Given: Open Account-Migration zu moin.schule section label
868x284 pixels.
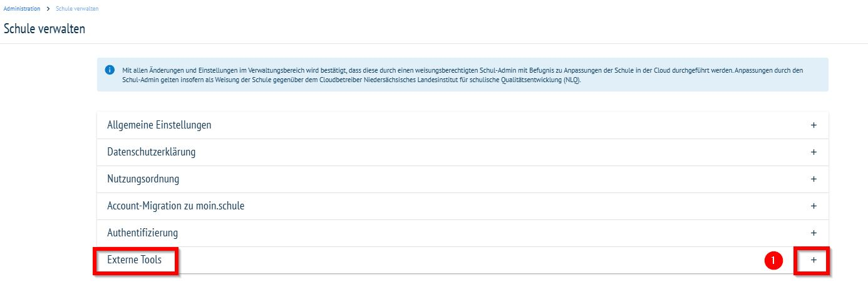Looking at the screenshot, I should [175, 206].
